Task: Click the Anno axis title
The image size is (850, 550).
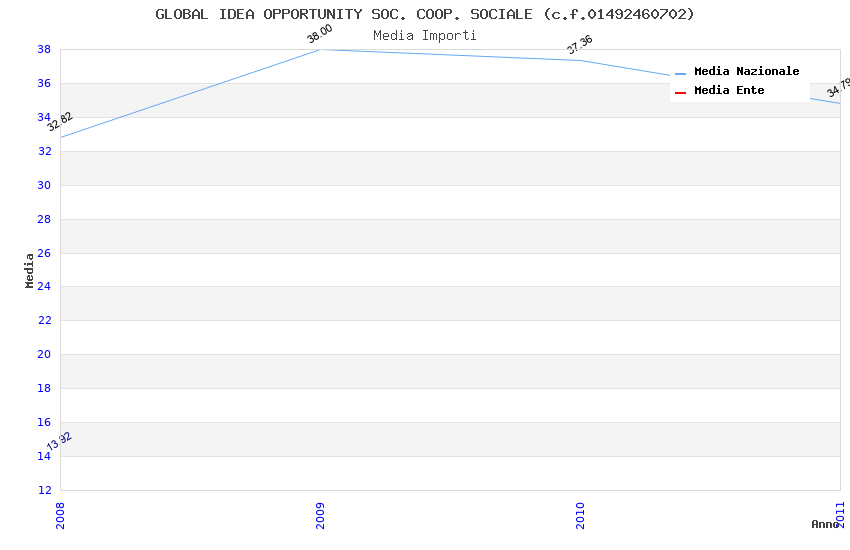Action: coord(825,524)
